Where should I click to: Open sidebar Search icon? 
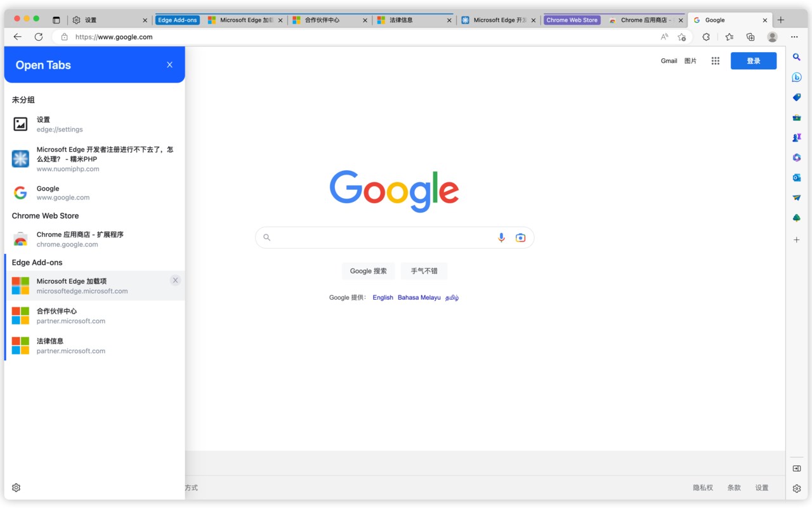[797, 57]
